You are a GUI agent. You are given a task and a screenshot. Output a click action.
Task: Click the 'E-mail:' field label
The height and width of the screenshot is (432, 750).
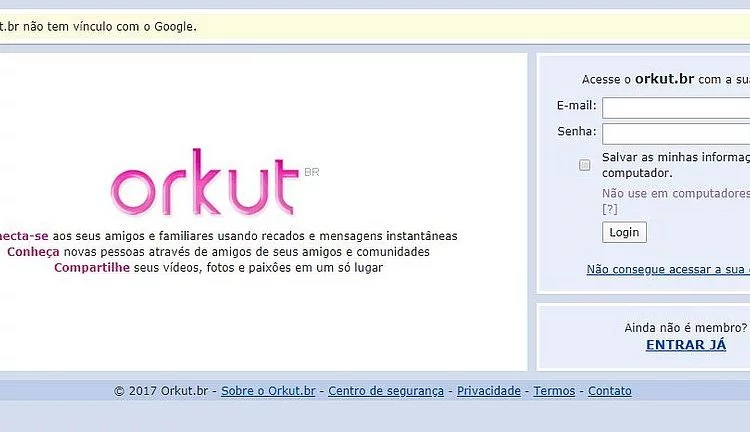tap(577, 105)
